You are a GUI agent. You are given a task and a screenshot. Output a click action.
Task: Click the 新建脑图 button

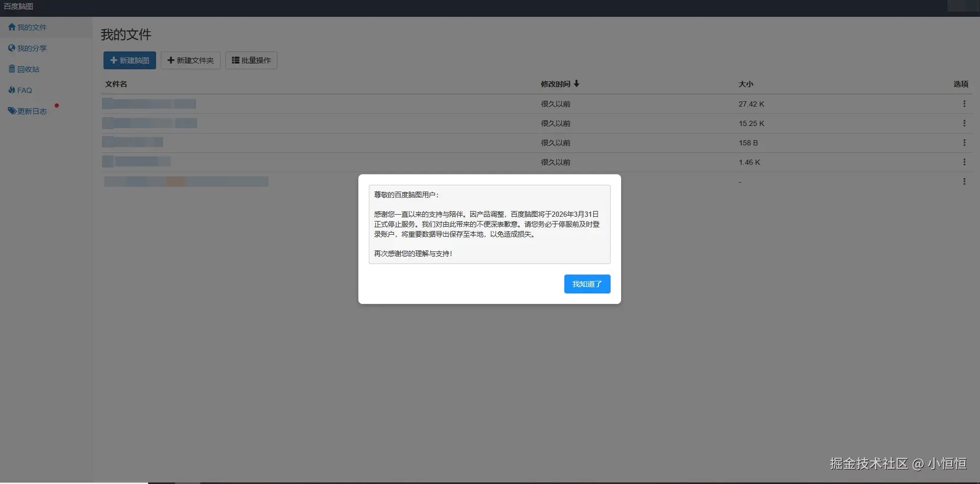pyautogui.click(x=130, y=60)
